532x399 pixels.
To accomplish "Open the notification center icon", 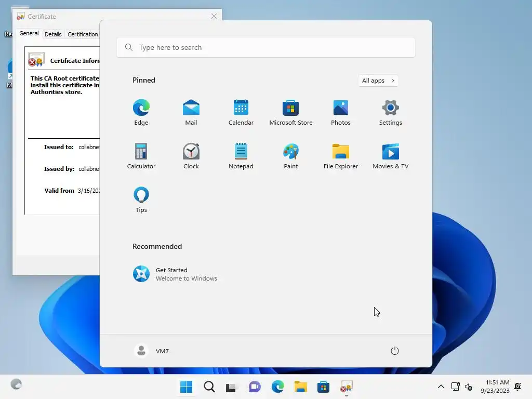I will (x=518, y=387).
